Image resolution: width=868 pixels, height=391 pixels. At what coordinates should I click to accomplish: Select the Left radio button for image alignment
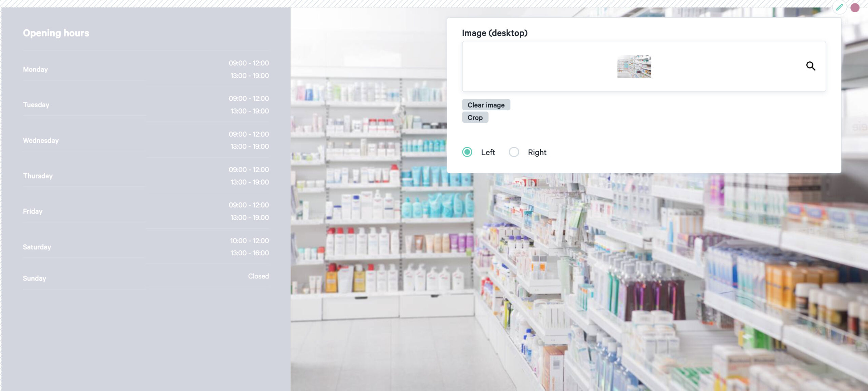pos(467,152)
